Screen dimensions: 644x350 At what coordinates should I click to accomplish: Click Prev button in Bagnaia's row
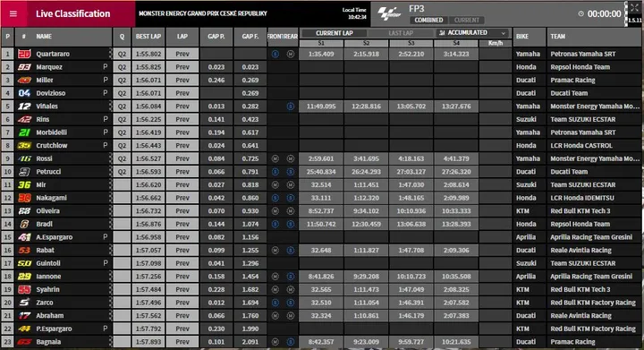point(182,342)
